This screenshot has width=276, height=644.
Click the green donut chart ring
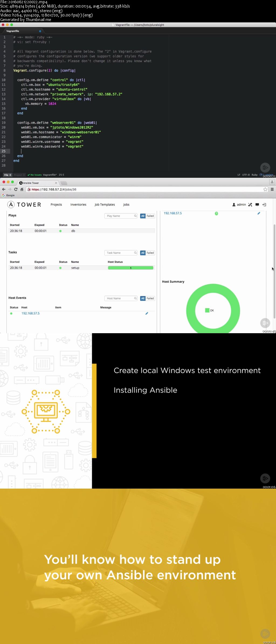tap(191, 310)
